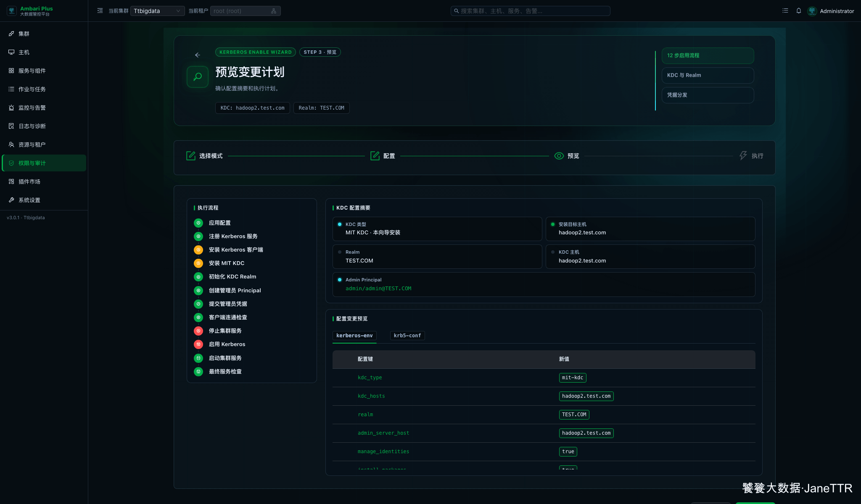The width and height of the screenshot is (861, 504).
Task: Open the task list icon in header
Action: (x=785, y=11)
